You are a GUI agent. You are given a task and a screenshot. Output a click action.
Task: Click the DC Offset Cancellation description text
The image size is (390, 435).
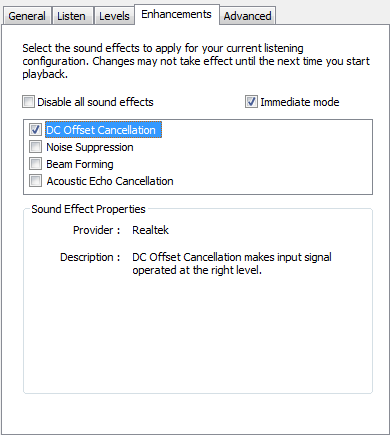(x=232, y=263)
